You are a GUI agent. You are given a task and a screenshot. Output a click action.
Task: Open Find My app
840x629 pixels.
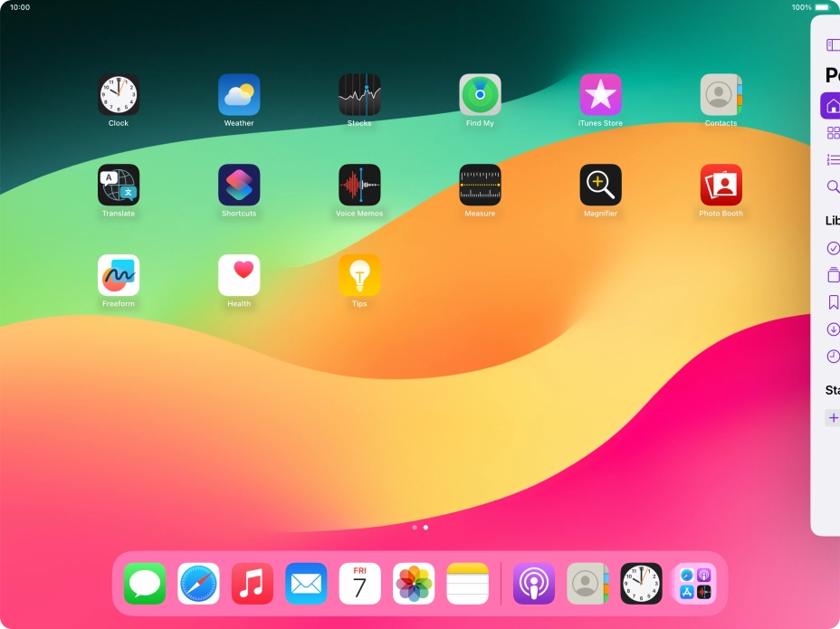480,95
